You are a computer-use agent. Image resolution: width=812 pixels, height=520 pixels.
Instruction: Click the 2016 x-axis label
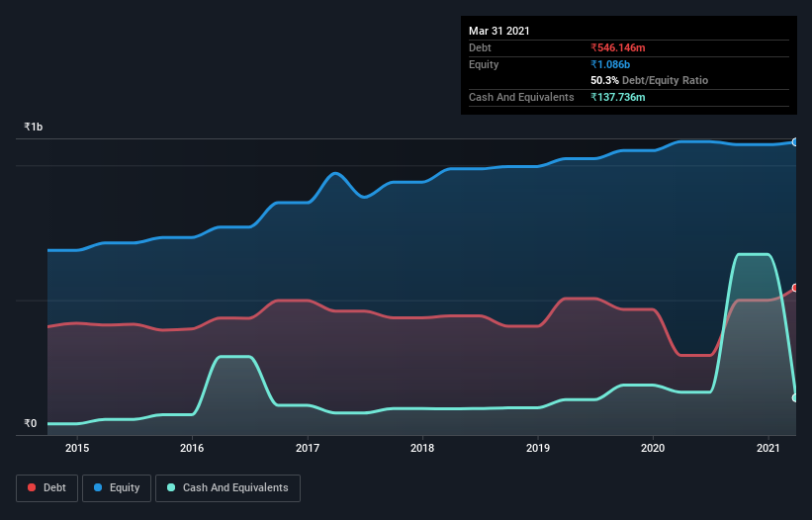click(192, 448)
